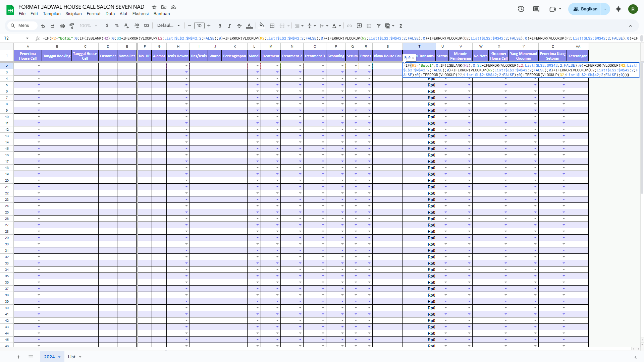
Task: Open the Ekstensi menu
Action: [140, 14]
